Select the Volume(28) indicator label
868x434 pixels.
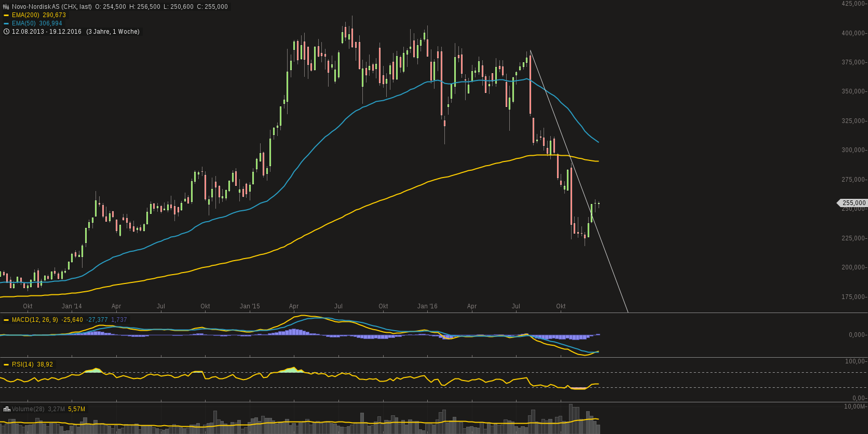(28, 410)
